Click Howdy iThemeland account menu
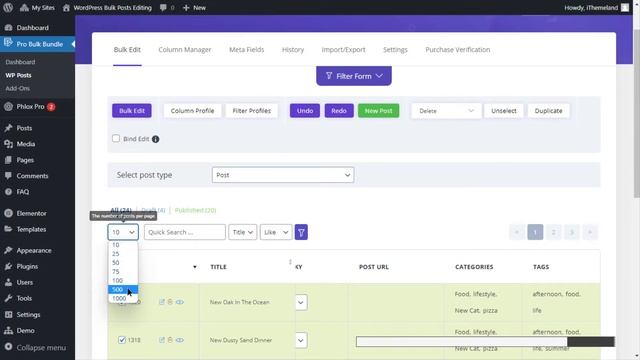The image size is (640, 360). [596, 7]
